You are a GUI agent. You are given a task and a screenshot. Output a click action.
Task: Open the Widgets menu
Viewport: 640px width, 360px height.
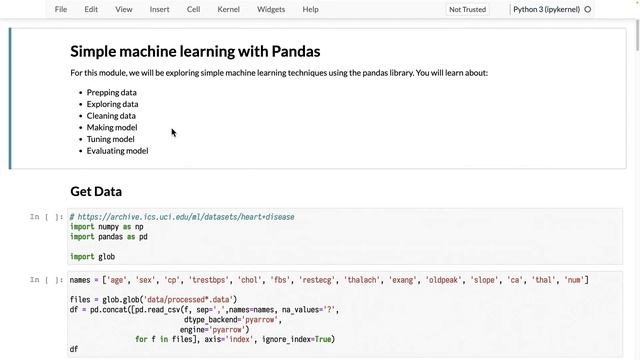pyautogui.click(x=271, y=9)
